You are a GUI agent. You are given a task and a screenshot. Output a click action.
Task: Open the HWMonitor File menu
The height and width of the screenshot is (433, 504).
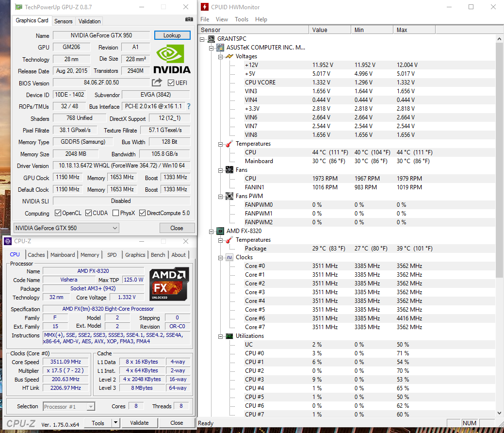click(x=205, y=19)
